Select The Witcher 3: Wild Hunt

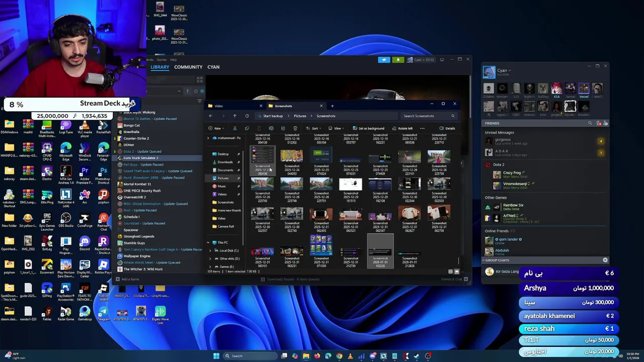tap(143, 269)
